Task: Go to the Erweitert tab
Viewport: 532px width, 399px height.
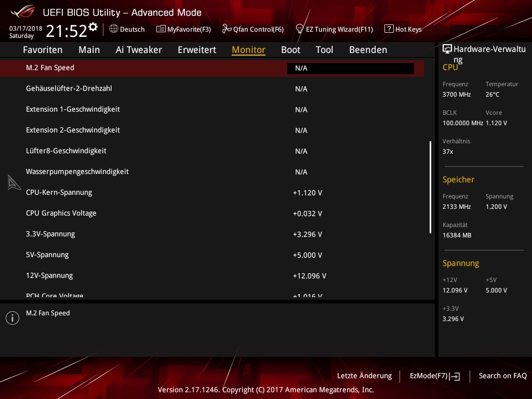Action: click(197, 50)
